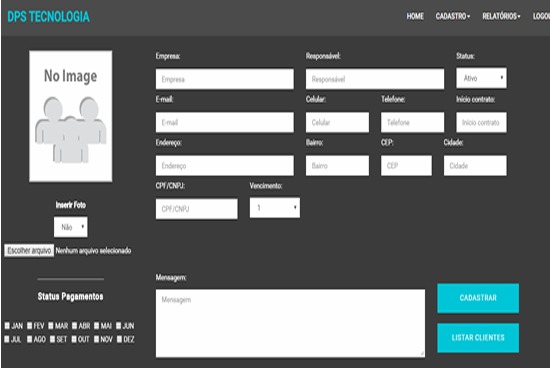Open the Inserir Foto dropdown
Image resolution: width=550 pixels, height=368 pixels.
(71, 227)
